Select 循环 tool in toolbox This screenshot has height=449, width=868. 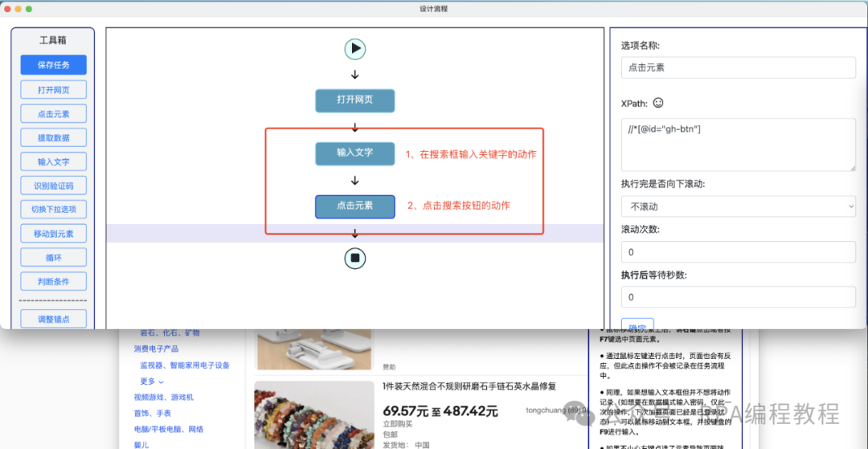point(54,257)
